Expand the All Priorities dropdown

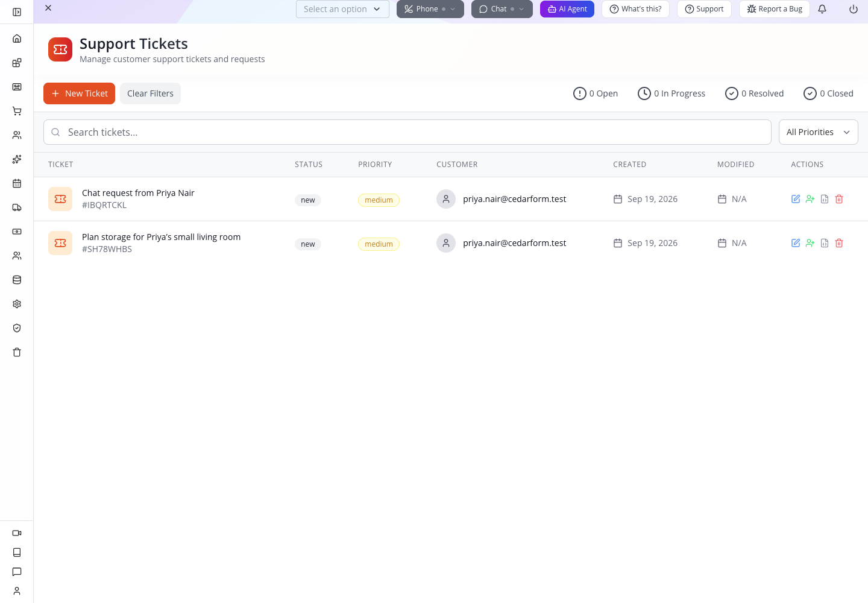(x=819, y=132)
